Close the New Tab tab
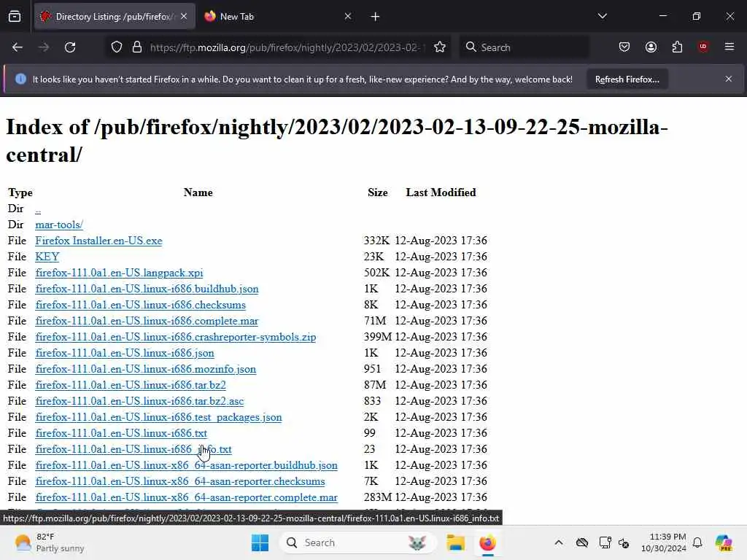Screen dimensions: 747x560 pos(348,17)
